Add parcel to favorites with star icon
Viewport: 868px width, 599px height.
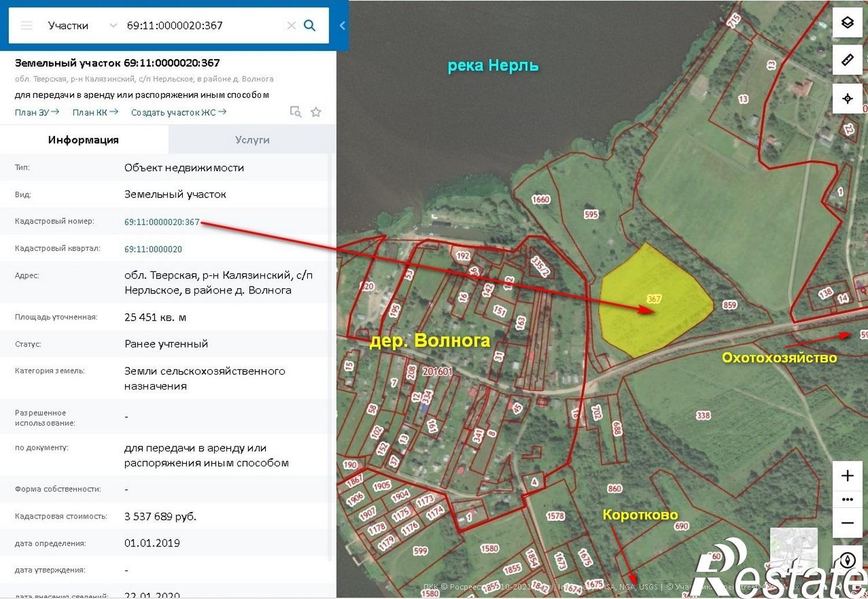point(316,112)
